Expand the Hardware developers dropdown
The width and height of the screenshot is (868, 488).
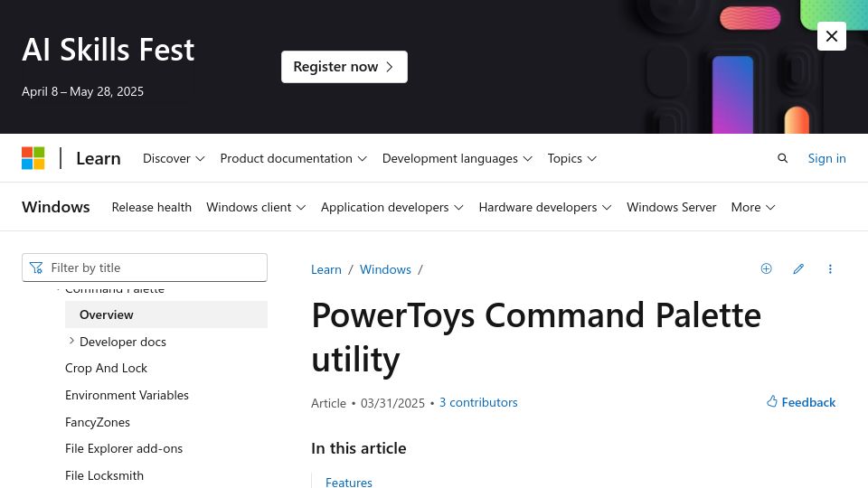pyautogui.click(x=544, y=207)
